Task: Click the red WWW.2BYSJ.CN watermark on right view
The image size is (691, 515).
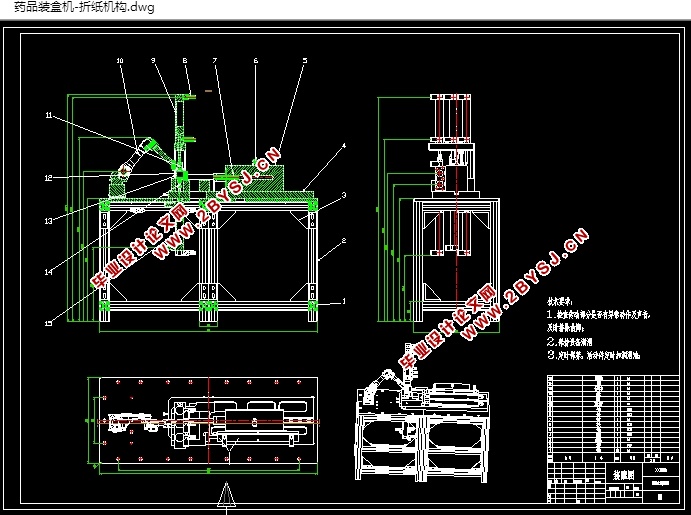Action: [x=525, y=284]
